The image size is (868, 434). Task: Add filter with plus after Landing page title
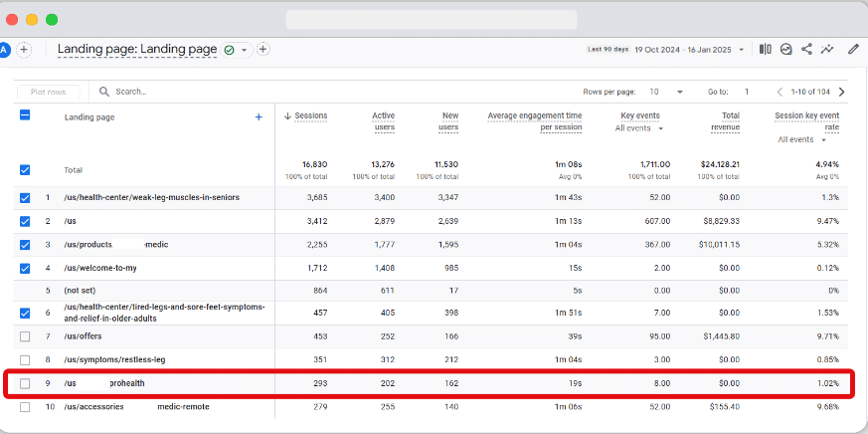[x=263, y=50]
